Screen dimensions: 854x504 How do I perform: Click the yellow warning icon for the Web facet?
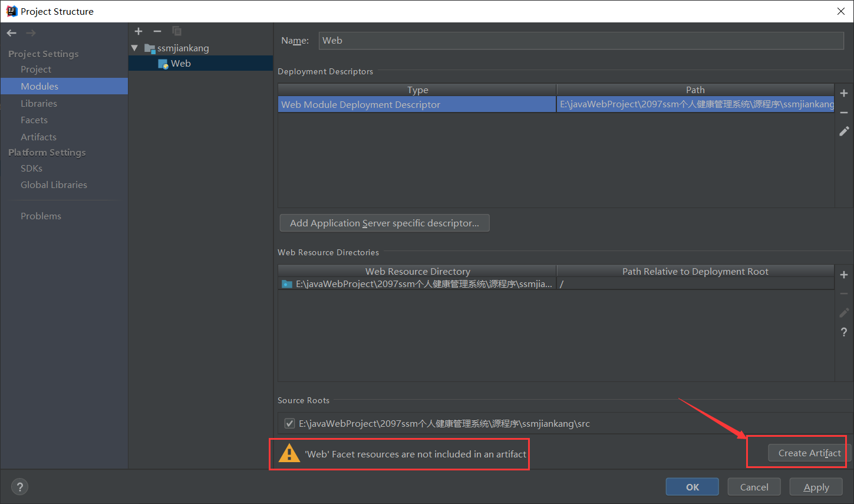click(289, 453)
